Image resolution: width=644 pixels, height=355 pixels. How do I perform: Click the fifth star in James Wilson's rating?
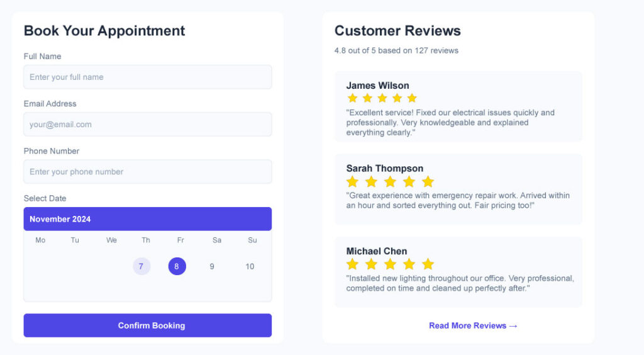point(412,98)
